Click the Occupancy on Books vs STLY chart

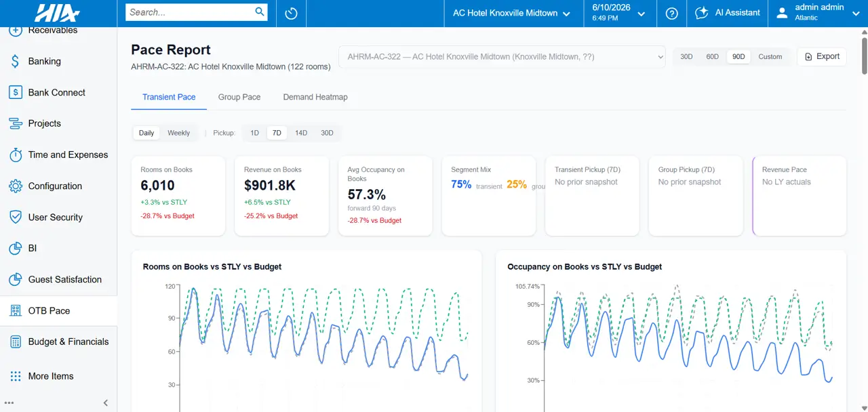671,332
